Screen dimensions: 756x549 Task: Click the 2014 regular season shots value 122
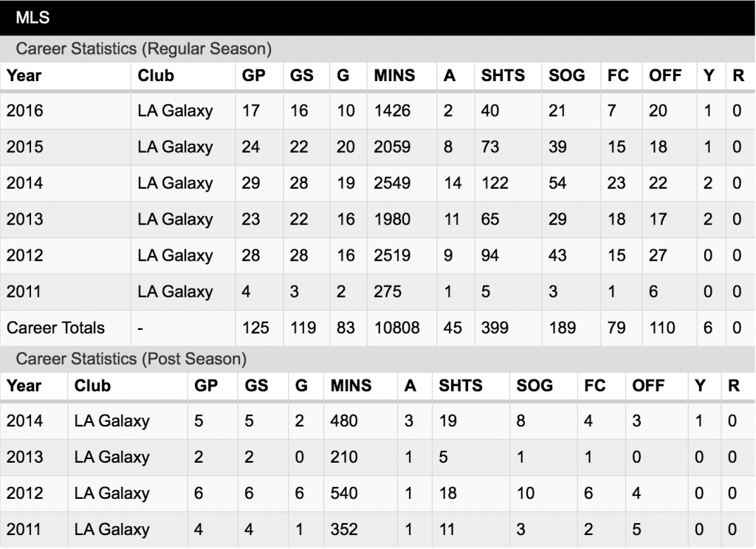point(495,183)
